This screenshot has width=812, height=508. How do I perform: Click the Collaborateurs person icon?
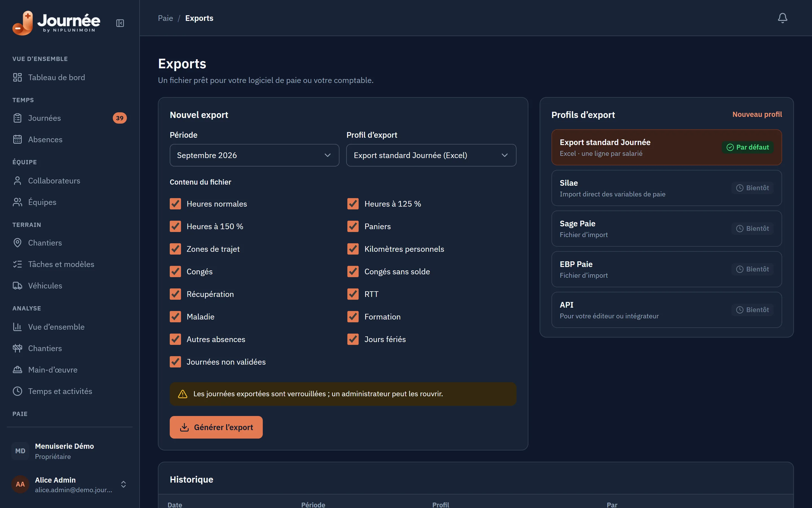(x=17, y=181)
